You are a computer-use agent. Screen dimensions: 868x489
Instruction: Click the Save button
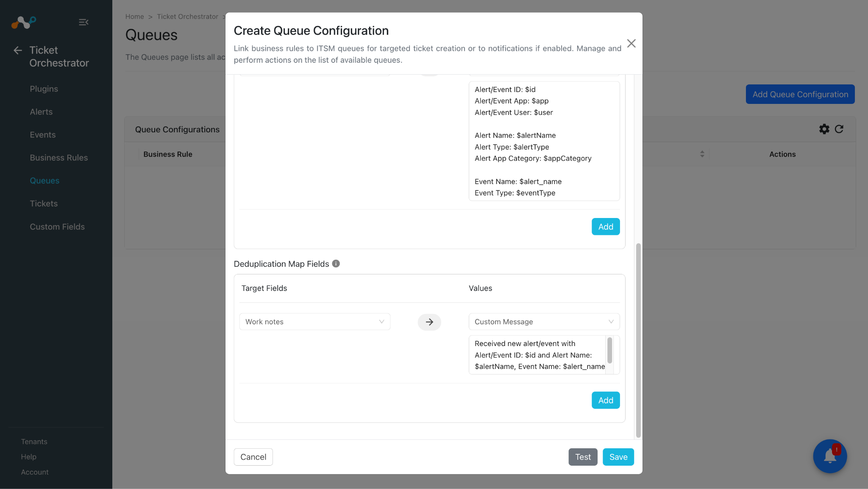[618, 457]
